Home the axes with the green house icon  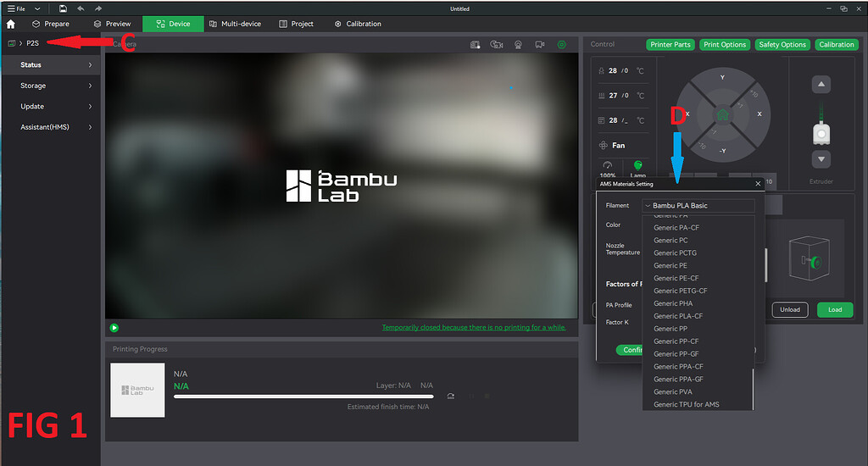pos(722,114)
